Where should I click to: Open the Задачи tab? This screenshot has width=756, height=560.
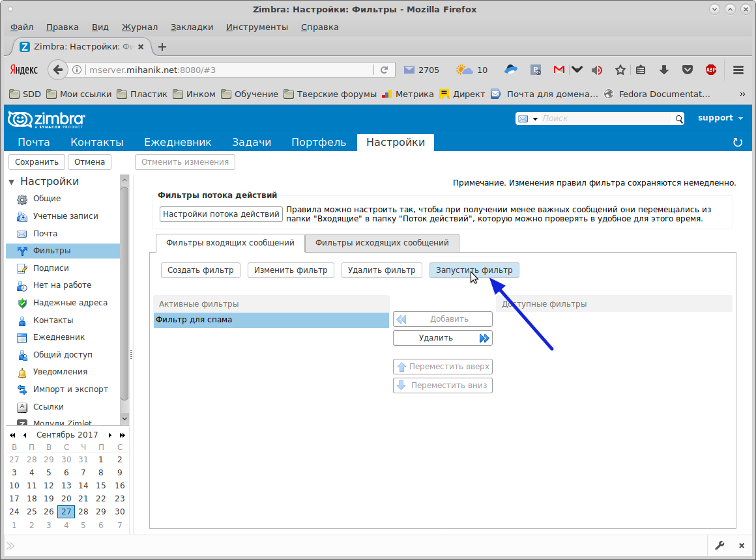coord(251,142)
